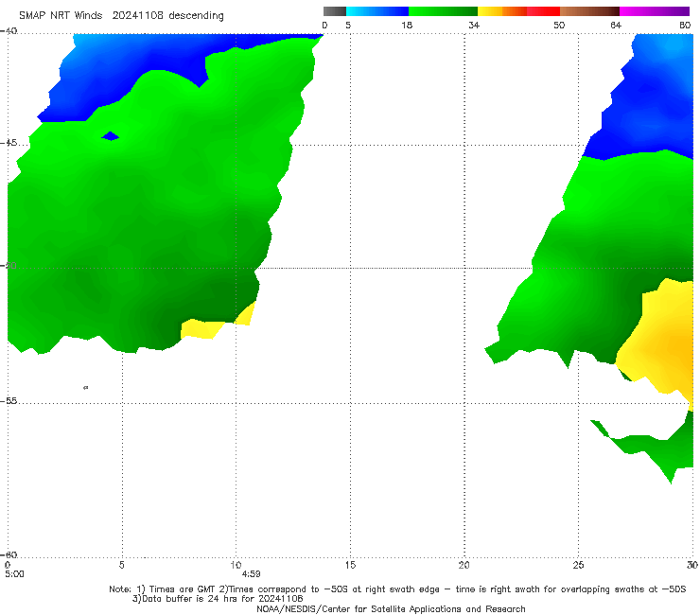Click the color bar label '80'
The width and height of the screenshot is (700, 615).
coord(685,26)
